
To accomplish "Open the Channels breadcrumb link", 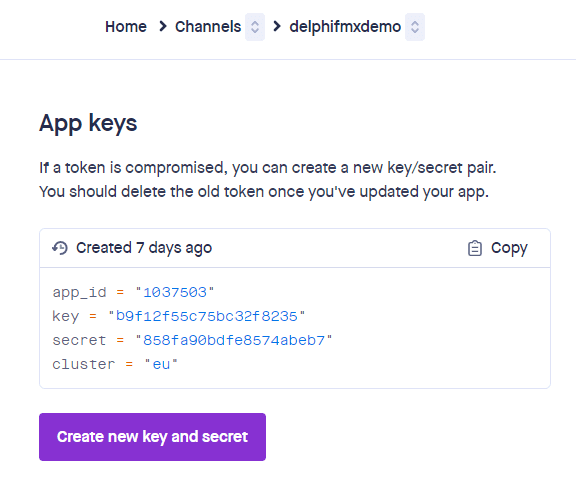I will [x=208, y=26].
